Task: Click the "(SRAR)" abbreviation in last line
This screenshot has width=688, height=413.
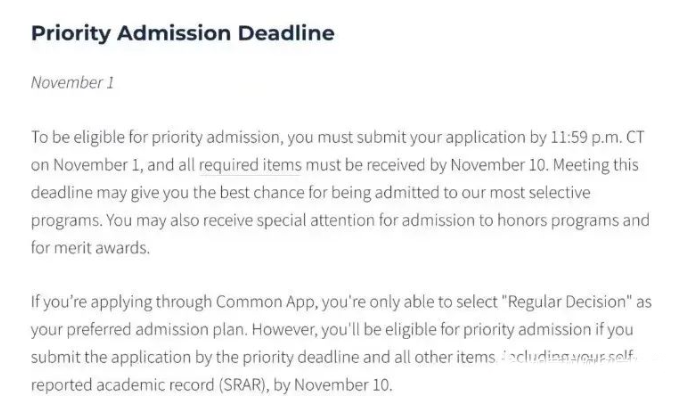Action: (243, 385)
